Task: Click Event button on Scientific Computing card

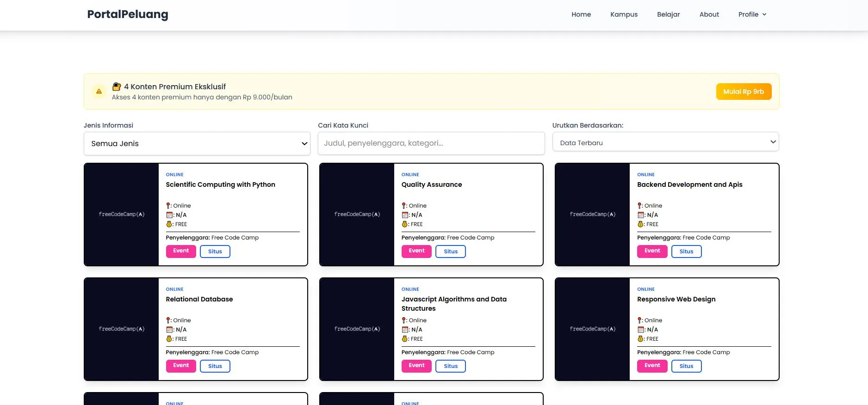Action: click(x=181, y=251)
